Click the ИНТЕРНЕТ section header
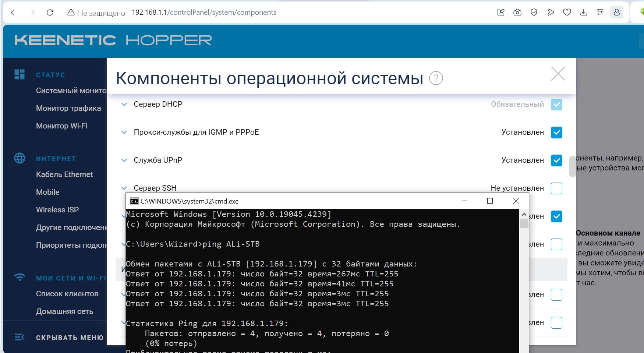This screenshot has width=644, height=353. point(56,159)
